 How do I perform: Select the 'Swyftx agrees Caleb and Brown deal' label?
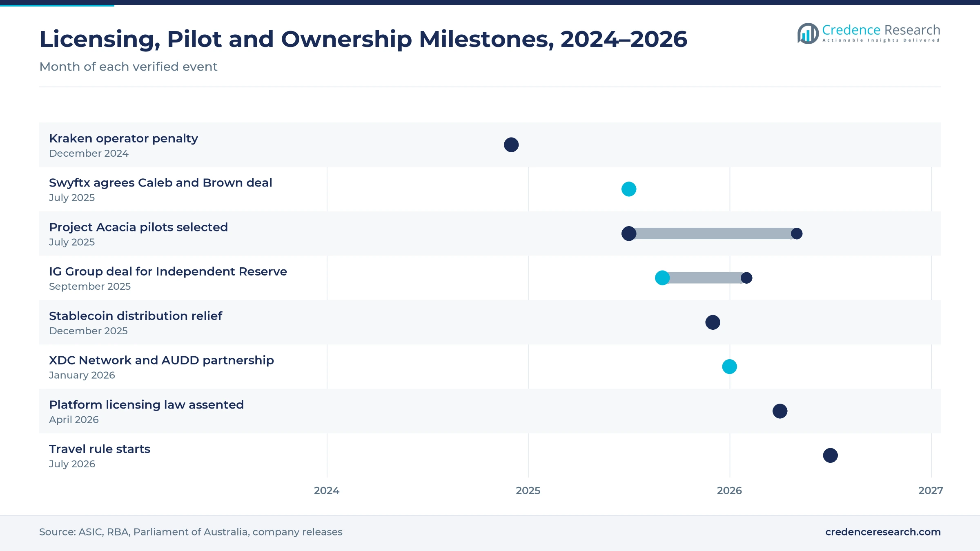click(160, 183)
